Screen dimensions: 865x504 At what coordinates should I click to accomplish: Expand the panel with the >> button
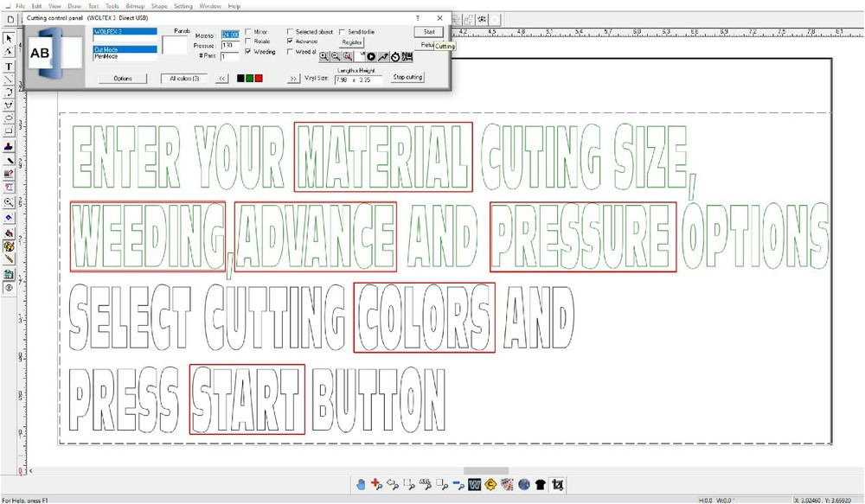tap(292, 77)
